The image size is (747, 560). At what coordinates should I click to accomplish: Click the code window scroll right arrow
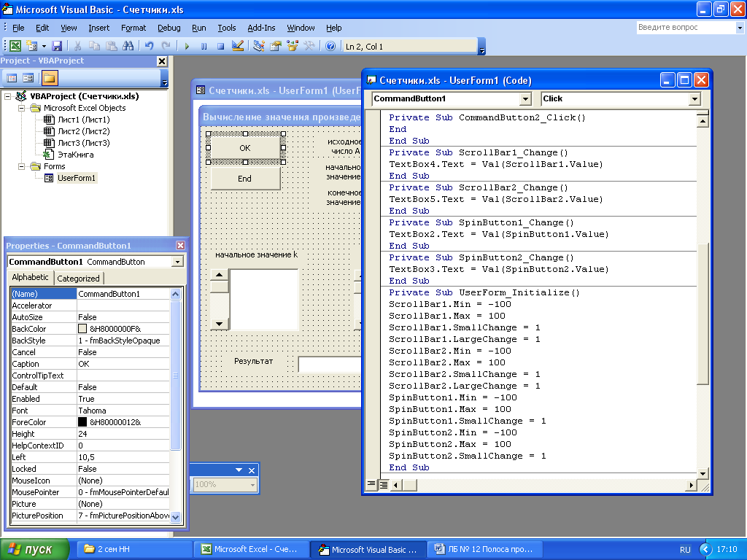(x=691, y=485)
